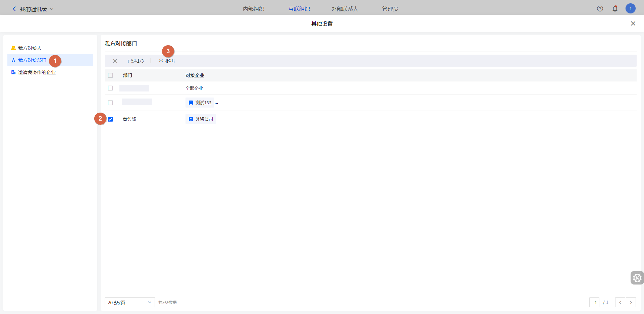644x314 pixels.
Task: Click the blue user avatar icon
Action: [630, 9]
